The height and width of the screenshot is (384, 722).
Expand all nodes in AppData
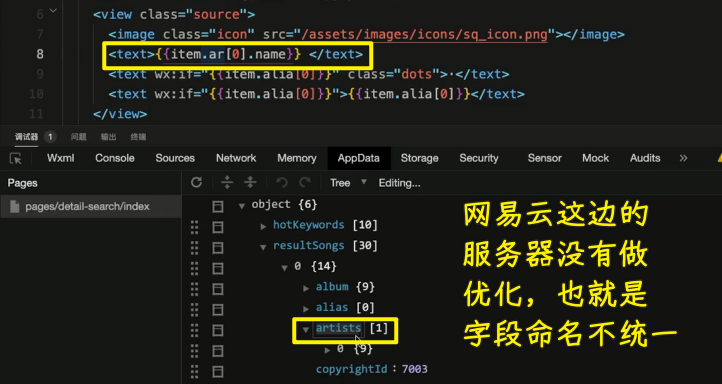[227, 183]
